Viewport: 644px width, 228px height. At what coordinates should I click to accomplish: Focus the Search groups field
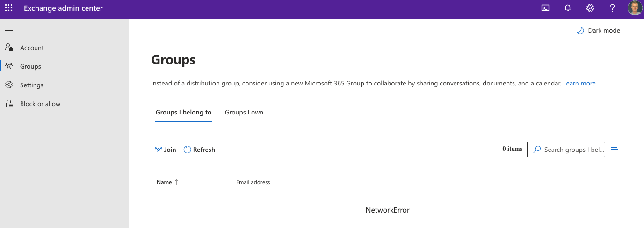click(x=566, y=150)
